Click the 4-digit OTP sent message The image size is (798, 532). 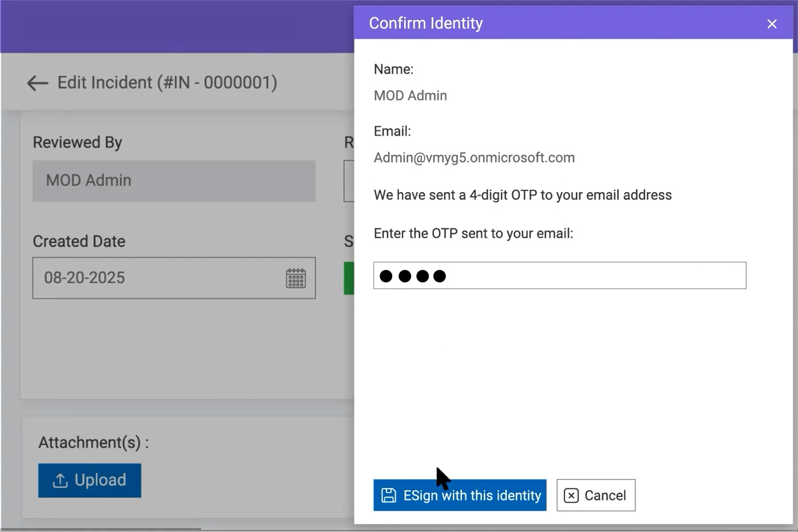pos(523,195)
